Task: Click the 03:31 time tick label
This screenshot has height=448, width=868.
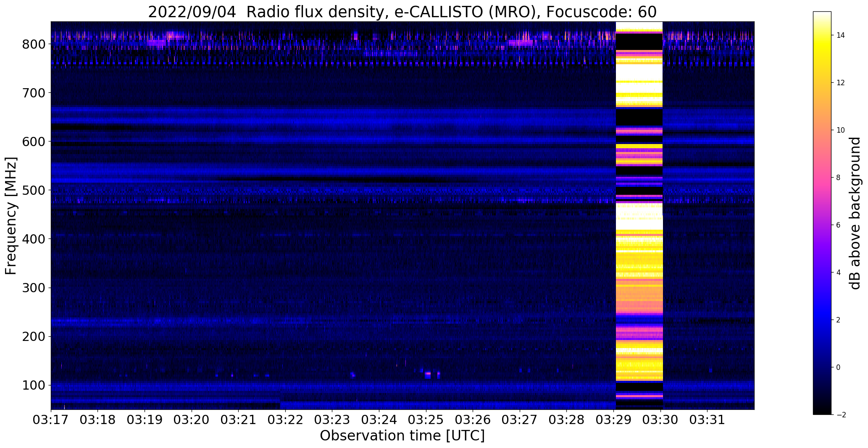Action: click(708, 420)
